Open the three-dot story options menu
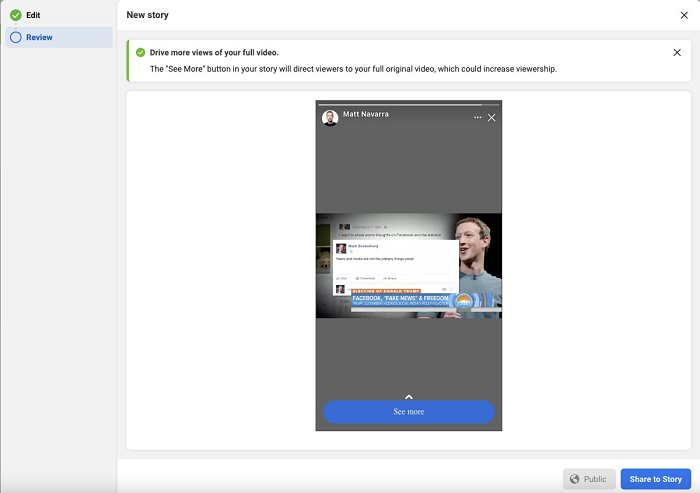700x493 pixels. (x=477, y=117)
